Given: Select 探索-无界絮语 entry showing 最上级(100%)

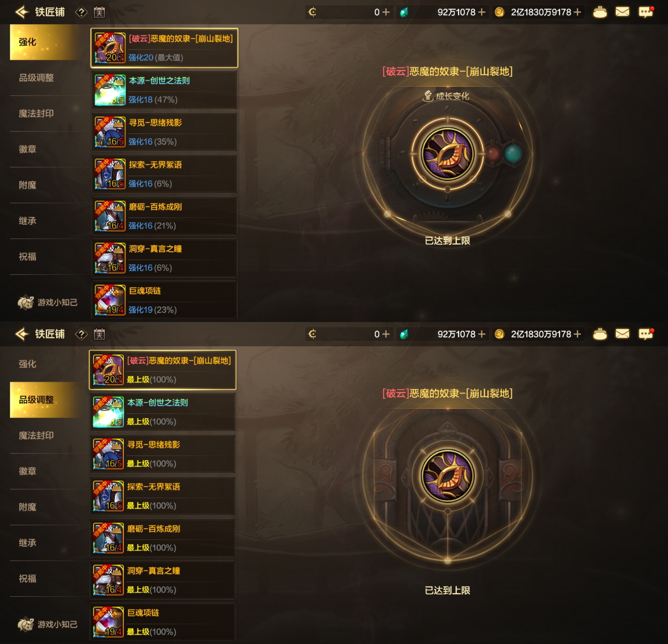Looking at the screenshot, I should coord(162,496).
